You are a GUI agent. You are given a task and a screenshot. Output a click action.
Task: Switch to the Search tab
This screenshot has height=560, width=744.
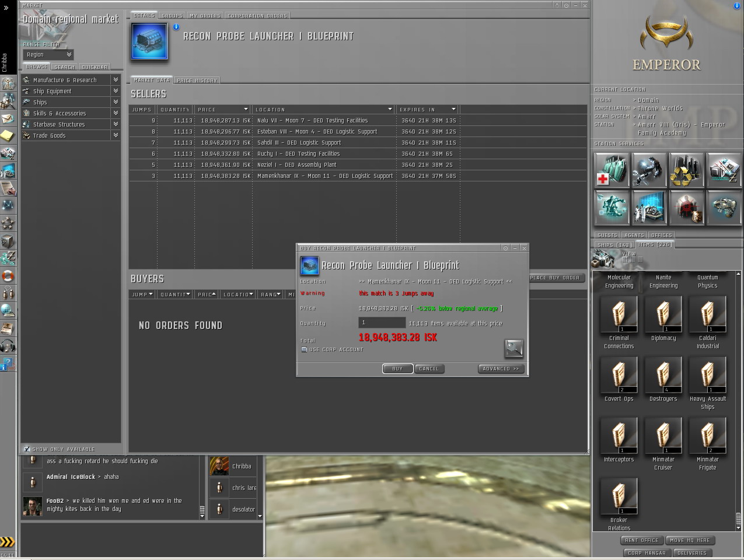coord(64,67)
